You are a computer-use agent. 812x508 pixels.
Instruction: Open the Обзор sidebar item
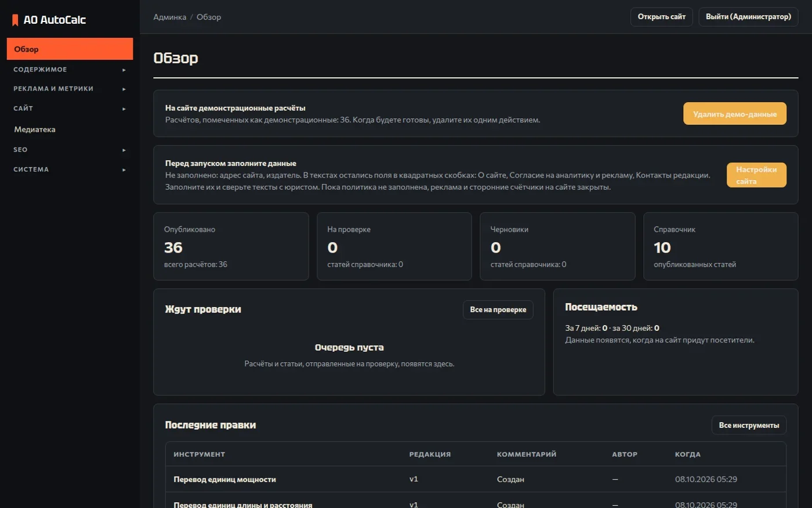[70, 49]
